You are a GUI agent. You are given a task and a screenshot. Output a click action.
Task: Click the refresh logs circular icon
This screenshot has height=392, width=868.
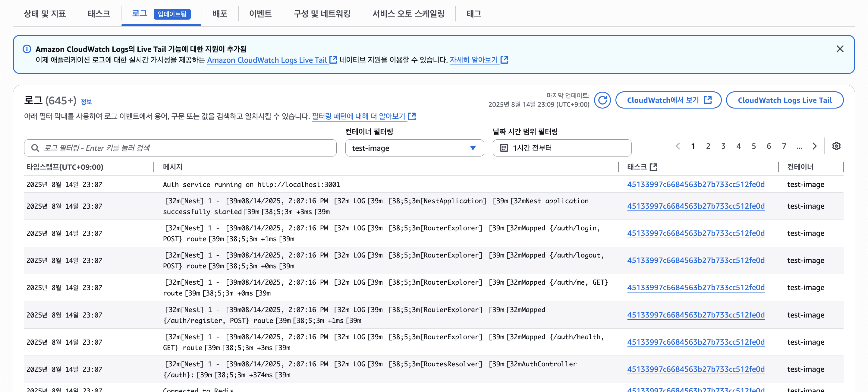coord(602,100)
